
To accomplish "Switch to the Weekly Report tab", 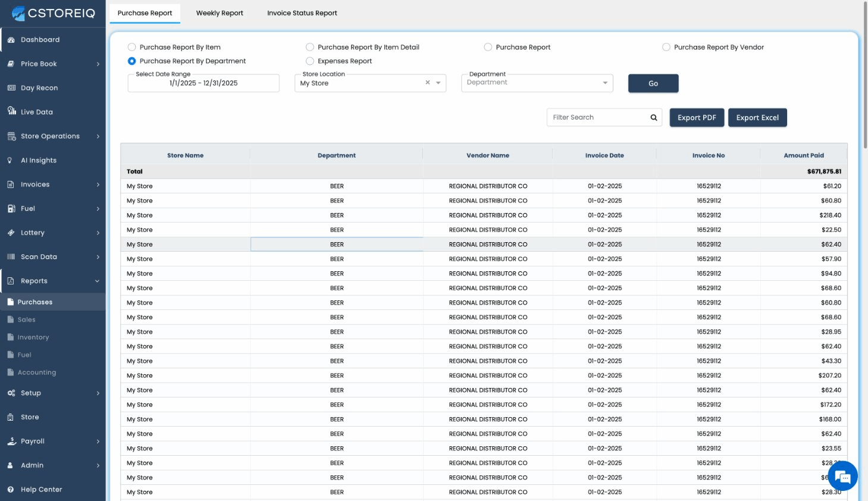I will click(x=220, y=13).
